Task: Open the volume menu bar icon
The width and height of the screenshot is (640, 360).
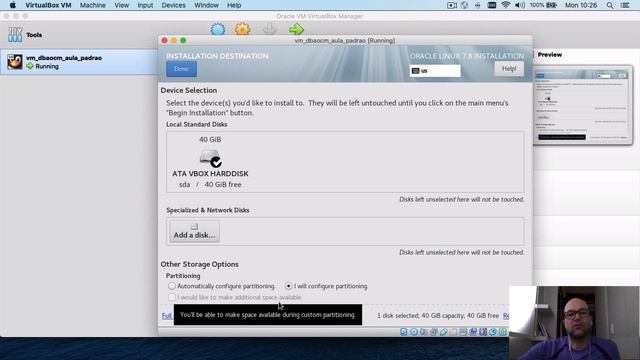Action: tap(520, 5)
